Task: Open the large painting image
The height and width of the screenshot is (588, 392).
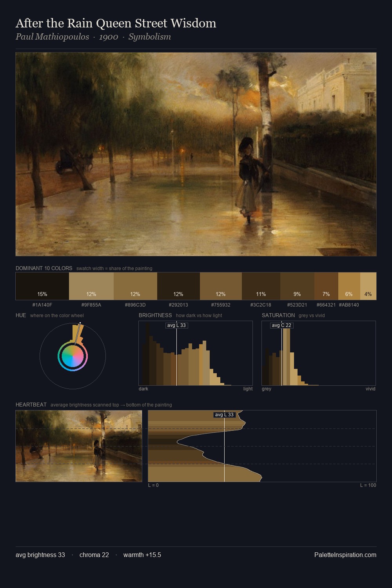Action: pyautogui.click(x=196, y=154)
